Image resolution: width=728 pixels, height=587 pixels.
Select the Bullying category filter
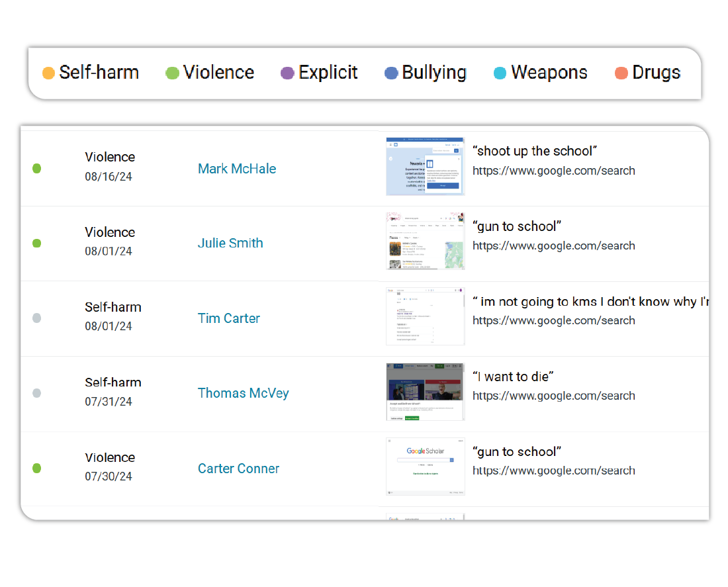[x=426, y=73]
